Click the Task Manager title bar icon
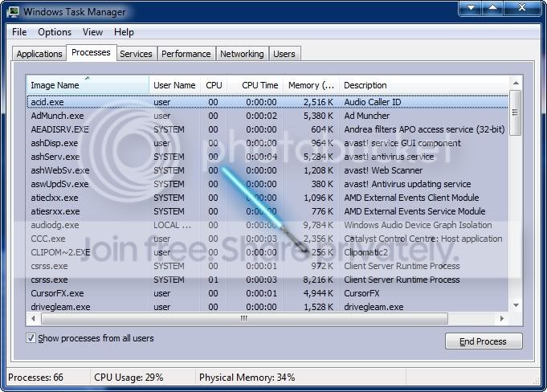Viewport: 547px width, 392px height. tap(13, 12)
